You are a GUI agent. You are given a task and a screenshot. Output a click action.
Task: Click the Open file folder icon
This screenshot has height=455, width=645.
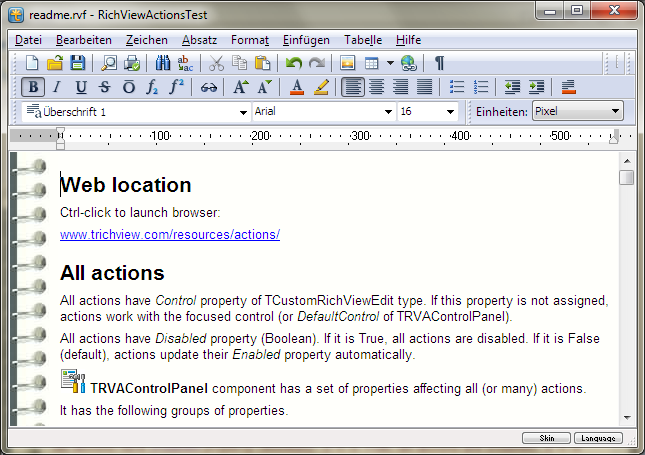point(54,63)
